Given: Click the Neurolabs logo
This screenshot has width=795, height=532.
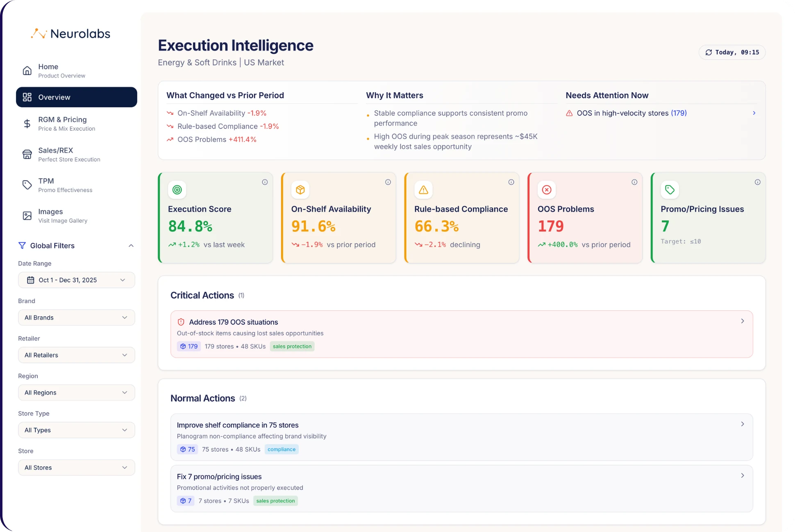Looking at the screenshot, I should (x=70, y=34).
